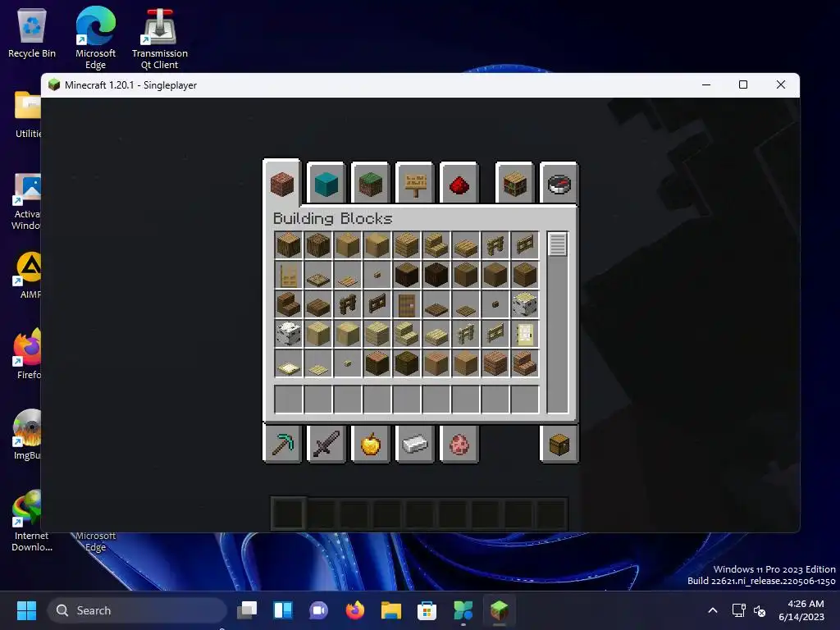Select the Birch Fence item
This screenshot has height=630, width=840.
(466, 334)
